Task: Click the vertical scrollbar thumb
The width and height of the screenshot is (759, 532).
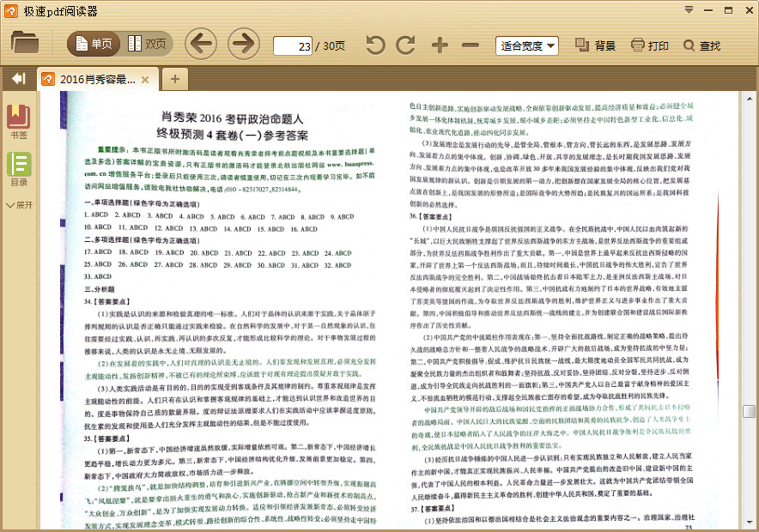Action: (749, 411)
